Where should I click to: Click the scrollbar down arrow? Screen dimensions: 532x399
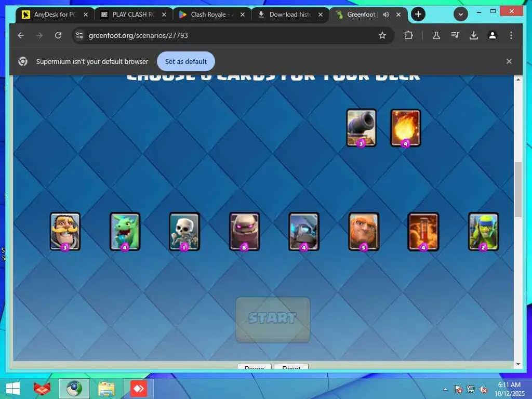click(x=518, y=364)
